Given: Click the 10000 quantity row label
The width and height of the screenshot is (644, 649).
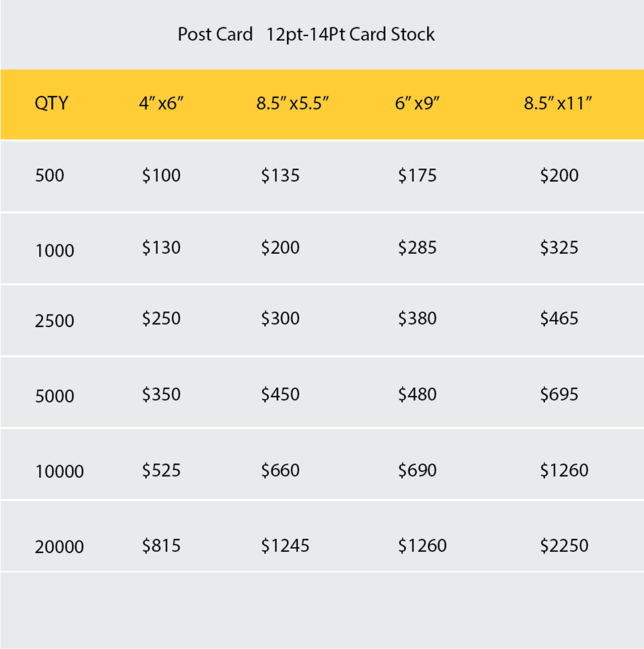Looking at the screenshot, I should (59, 472).
